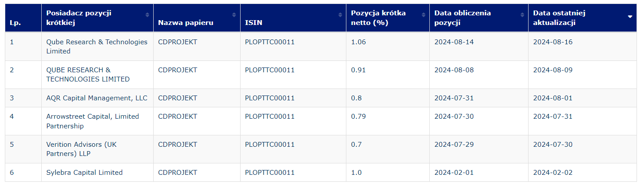Select the 1.06 net short position cell
The image size is (644, 184).
coord(358,42)
